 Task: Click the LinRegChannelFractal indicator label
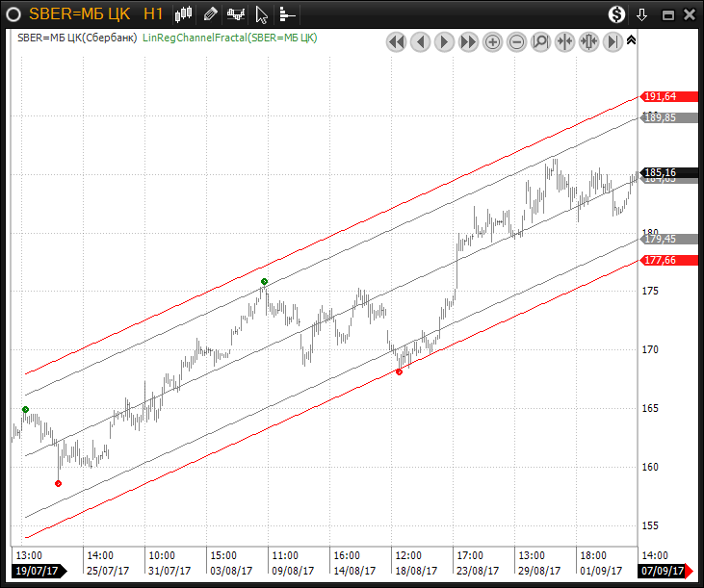(229, 37)
